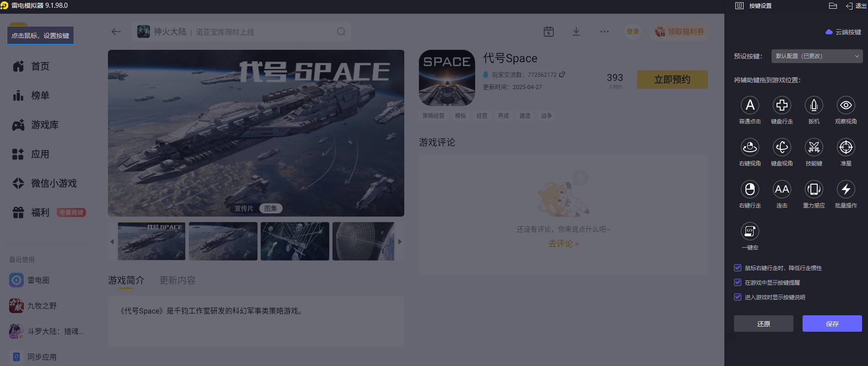This screenshot has height=366, width=868.
Task: Select the 连击 AA icon
Action: 782,189
